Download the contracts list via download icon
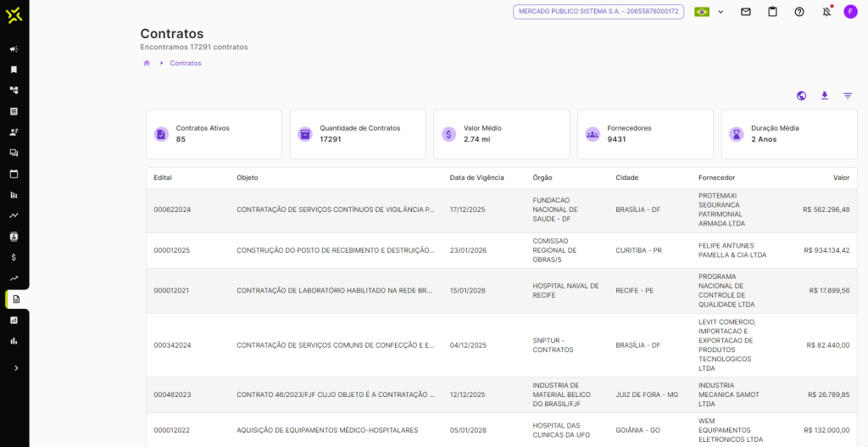This screenshot has width=868, height=447. click(824, 96)
